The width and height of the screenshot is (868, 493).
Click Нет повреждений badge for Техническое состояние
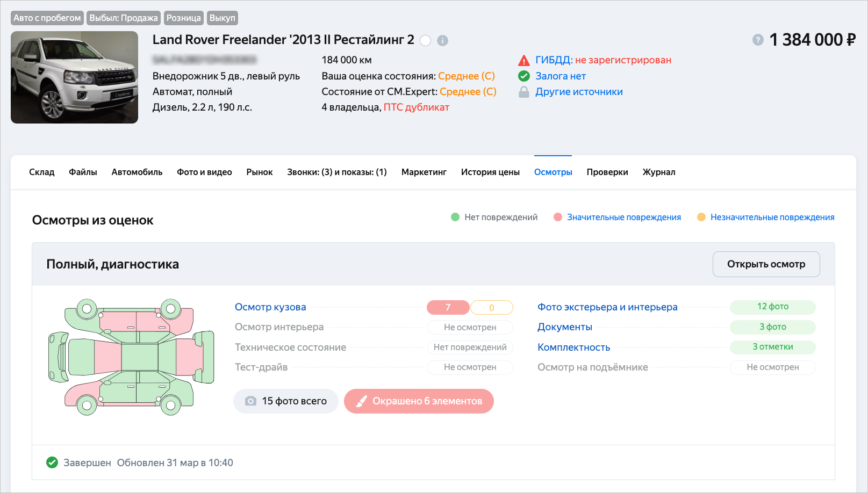(470, 347)
